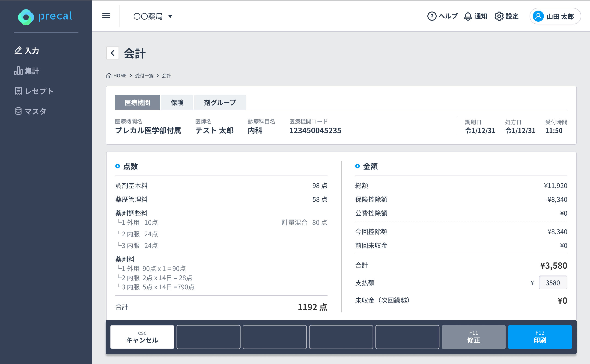Select the 医療機関 tab

pos(137,103)
